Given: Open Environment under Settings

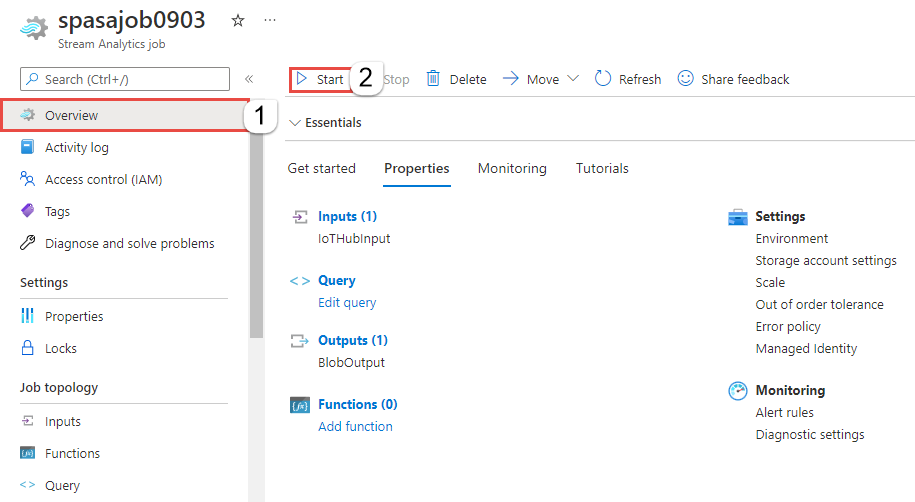Looking at the screenshot, I should point(791,238).
